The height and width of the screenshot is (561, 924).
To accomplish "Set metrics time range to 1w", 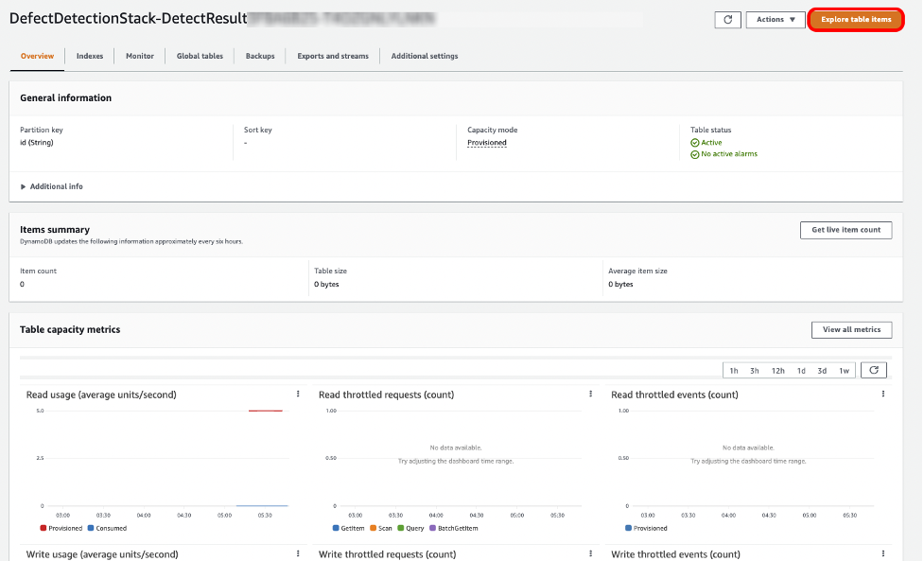I will pos(844,371).
